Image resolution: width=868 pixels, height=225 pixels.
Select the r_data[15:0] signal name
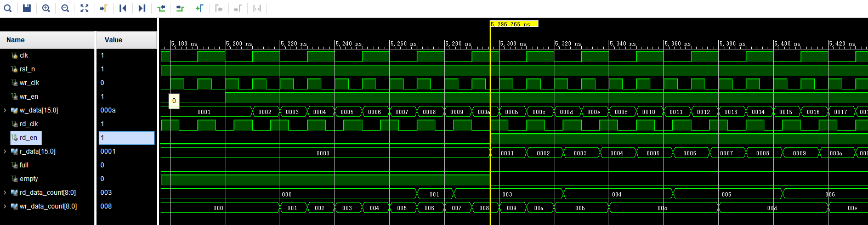pos(37,151)
